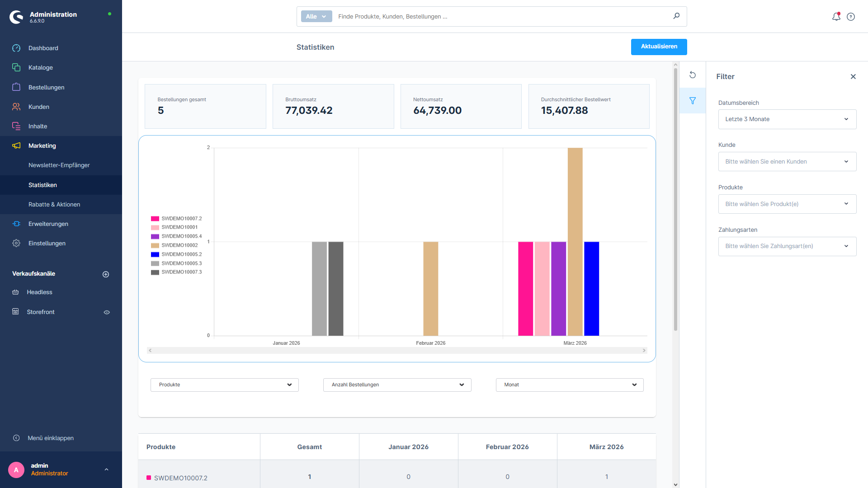Open the Zahlungsarten selection dropdown
Image resolution: width=868 pixels, height=488 pixels.
point(787,246)
